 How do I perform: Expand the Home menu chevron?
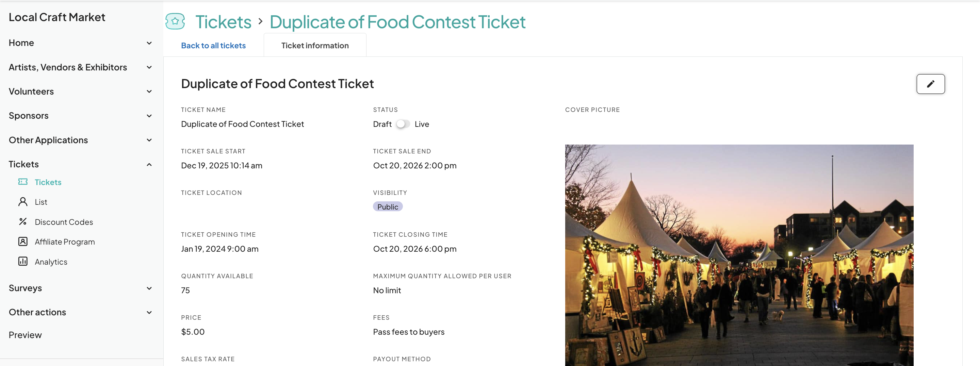coord(149,43)
